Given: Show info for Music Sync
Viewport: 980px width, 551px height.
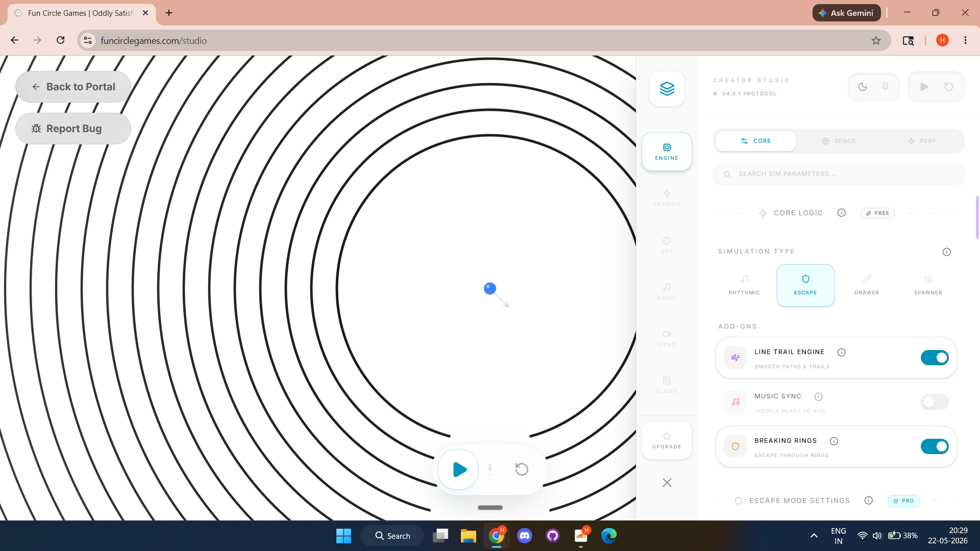Looking at the screenshot, I should pos(818,397).
